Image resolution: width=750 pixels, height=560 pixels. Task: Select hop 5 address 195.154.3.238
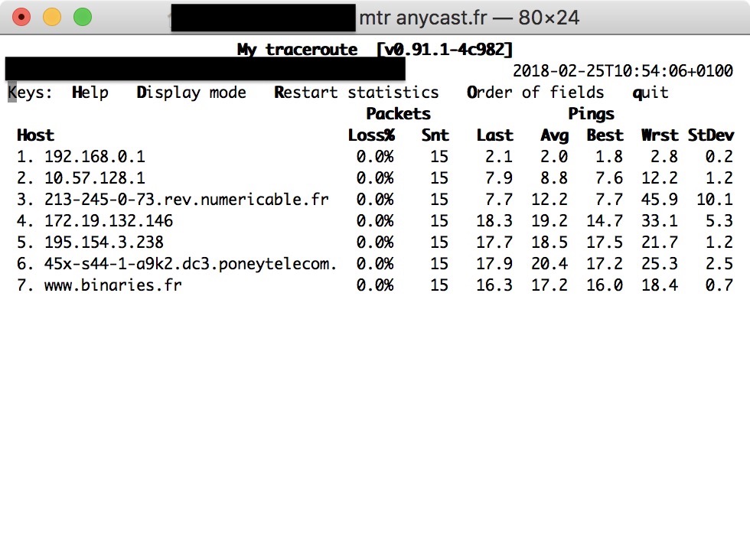pyautogui.click(x=104, y=243)
